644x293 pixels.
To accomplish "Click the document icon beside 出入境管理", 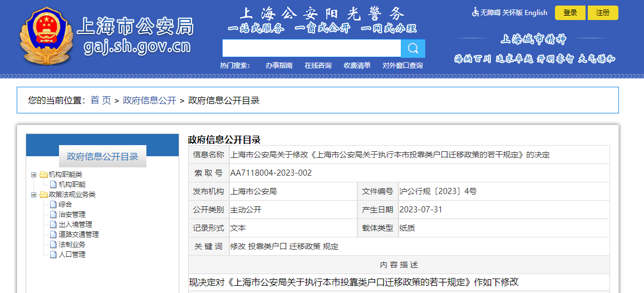I will pyautogui.click(x=53, y=225).
